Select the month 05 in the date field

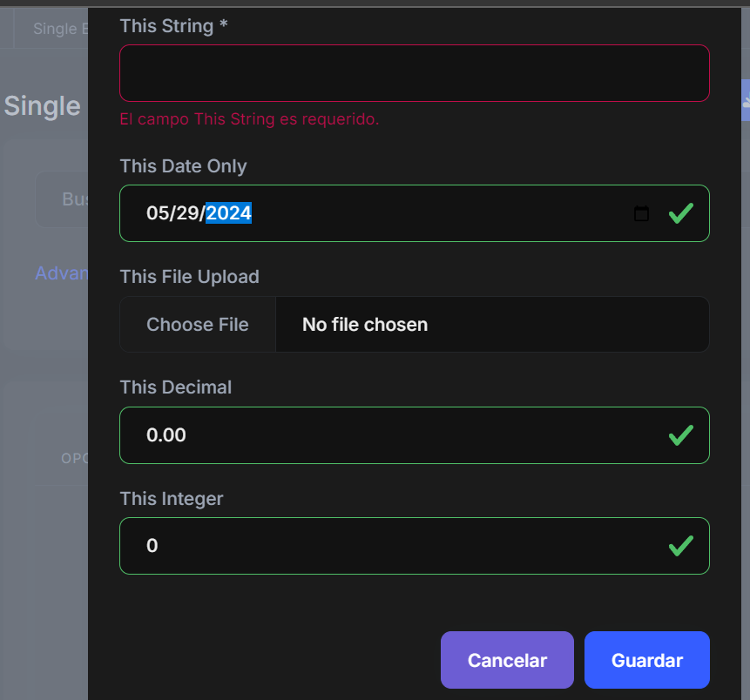[158, 213]
